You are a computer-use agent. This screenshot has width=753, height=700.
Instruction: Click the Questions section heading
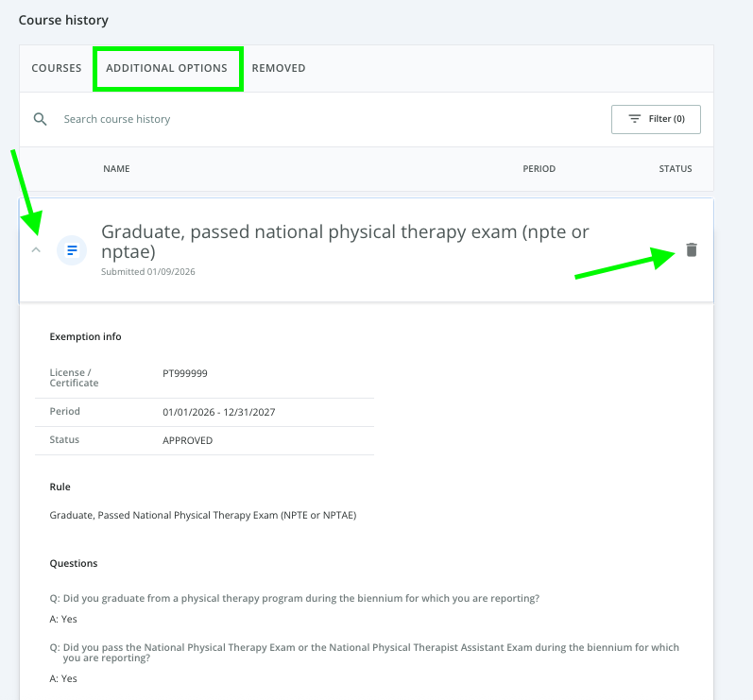tap(74, 563)
